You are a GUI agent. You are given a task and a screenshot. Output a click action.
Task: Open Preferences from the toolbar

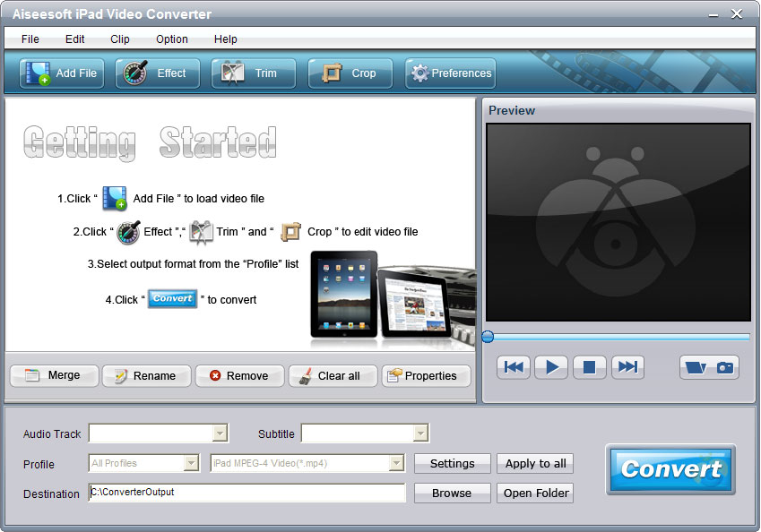(450, 73)
